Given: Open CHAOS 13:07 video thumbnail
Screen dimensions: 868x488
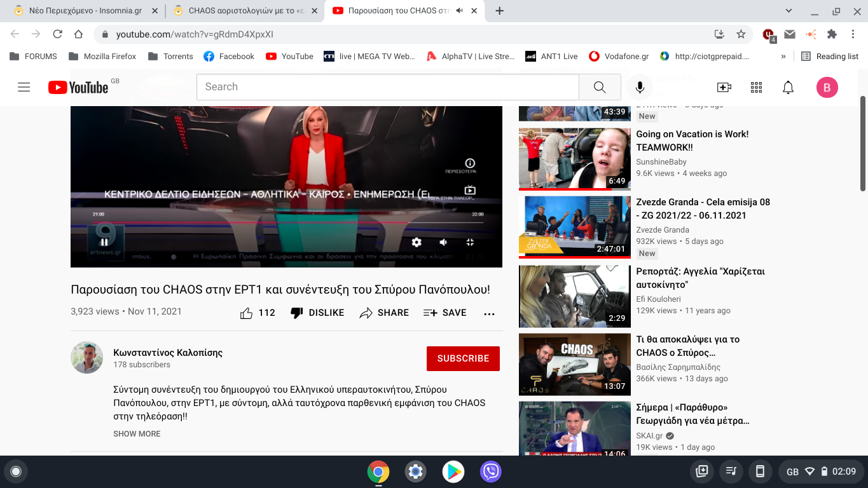Looking at the screenshot, I should (x=575, y=365).
